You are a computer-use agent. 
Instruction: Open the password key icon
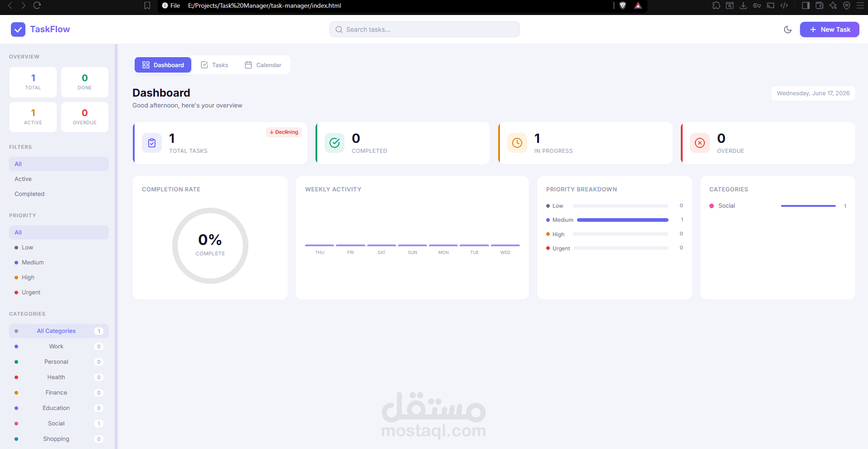pos(757,5)
